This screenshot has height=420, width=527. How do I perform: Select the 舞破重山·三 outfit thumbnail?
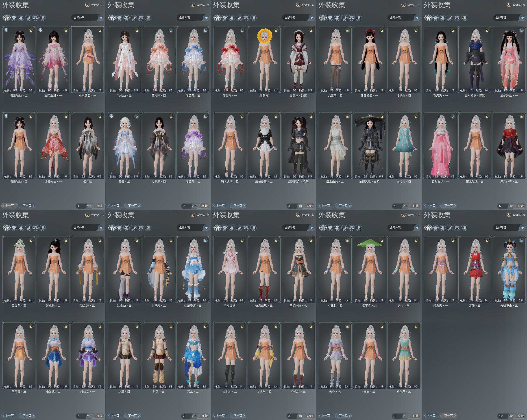510,269
